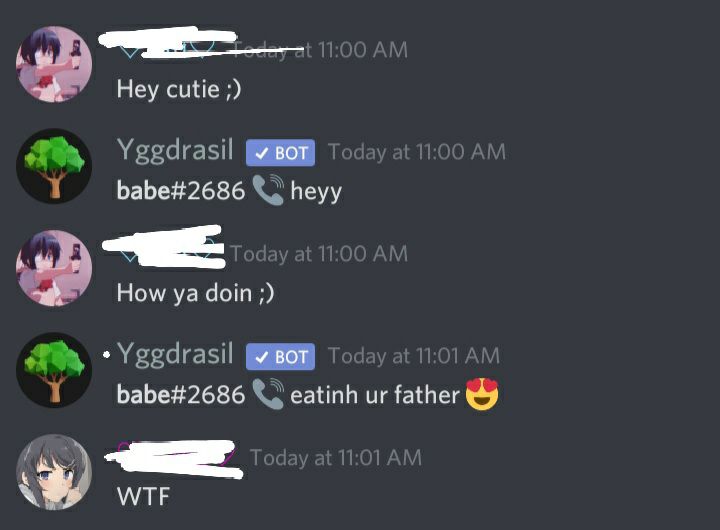Select the "Hey cutie ;)" message text
This screenshot has width=720, height=530.
[x=179, y=89]
